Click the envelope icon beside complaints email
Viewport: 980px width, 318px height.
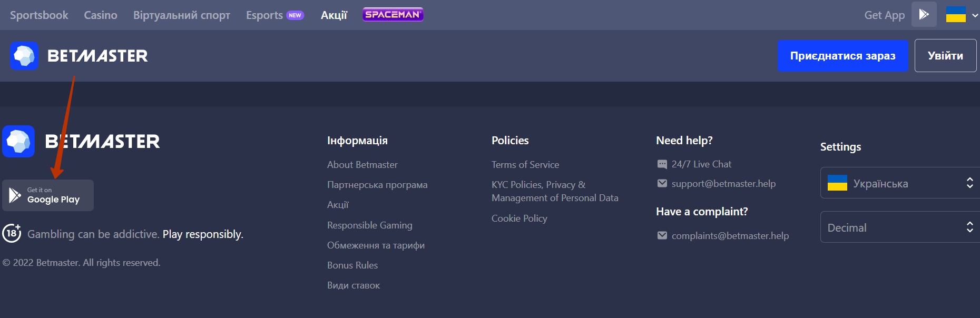662,236
